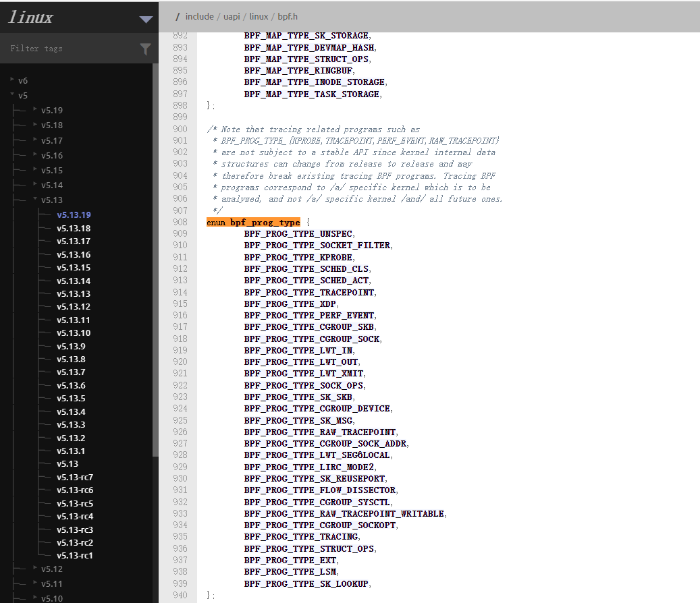Click the linux project title
This screenshot has height=603, width=700.
point(31,17)
